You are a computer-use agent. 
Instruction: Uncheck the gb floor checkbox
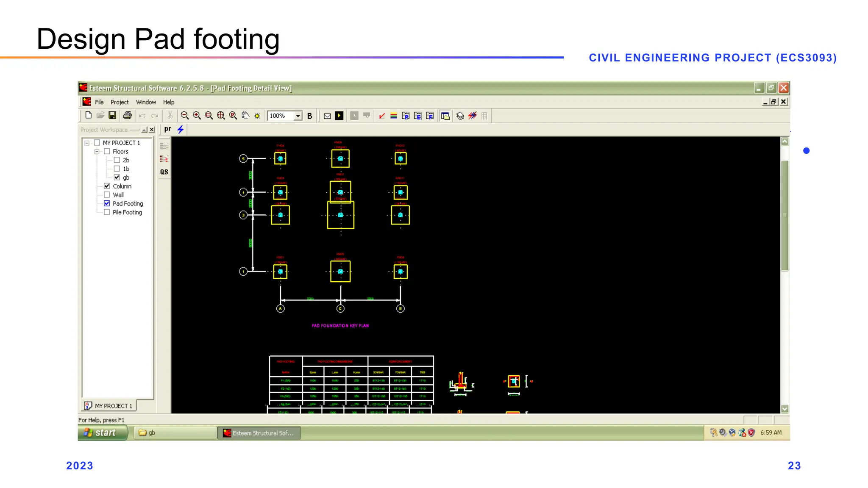[117, 177]
